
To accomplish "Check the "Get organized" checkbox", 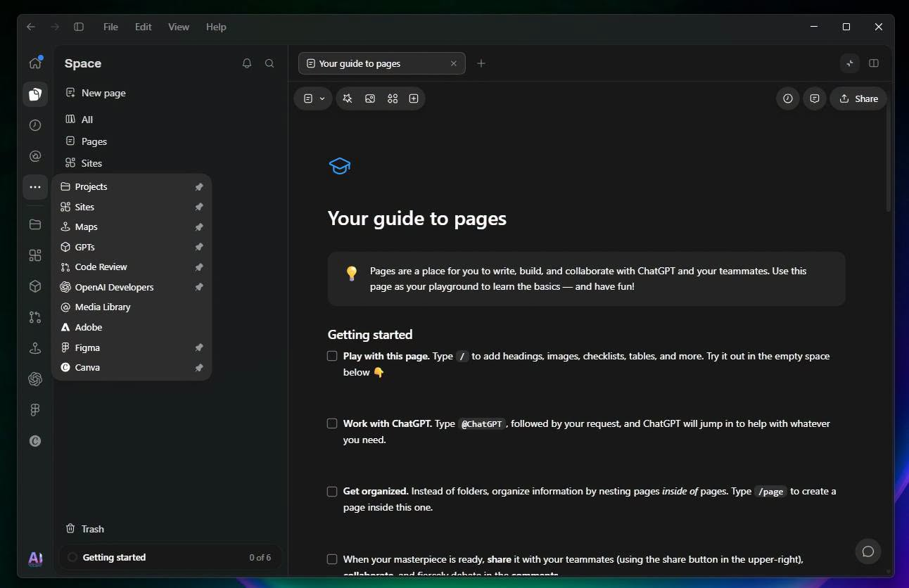I will point(332,491).
